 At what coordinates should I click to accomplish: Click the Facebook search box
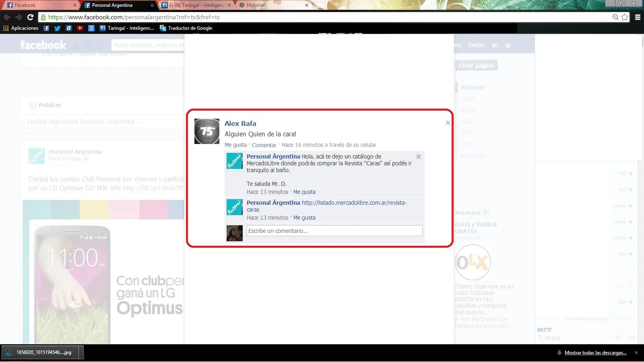(x=148, y=45)
